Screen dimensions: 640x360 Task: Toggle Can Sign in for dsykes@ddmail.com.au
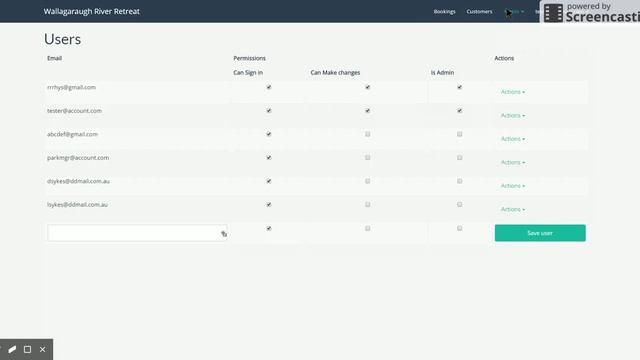click(x=269, y=181)
